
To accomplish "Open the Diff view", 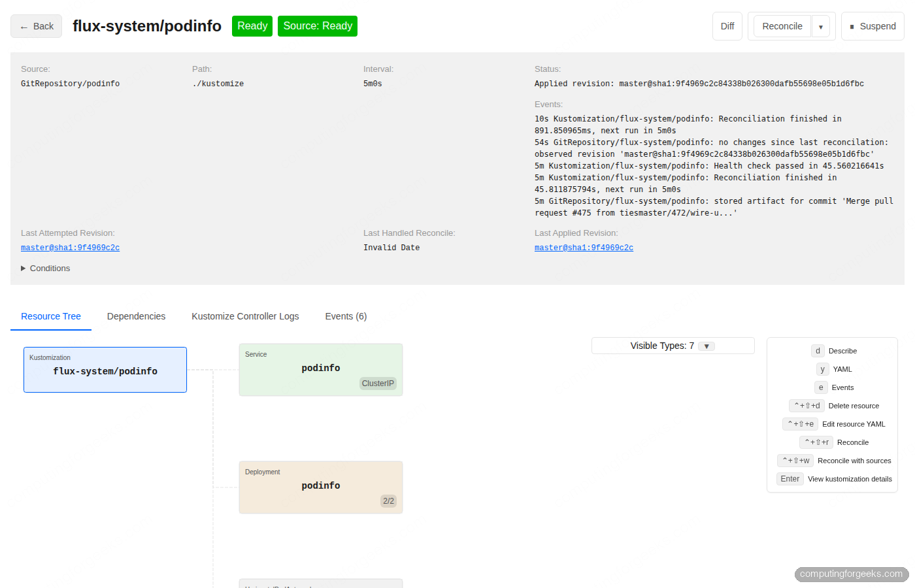I will [727, 26].
